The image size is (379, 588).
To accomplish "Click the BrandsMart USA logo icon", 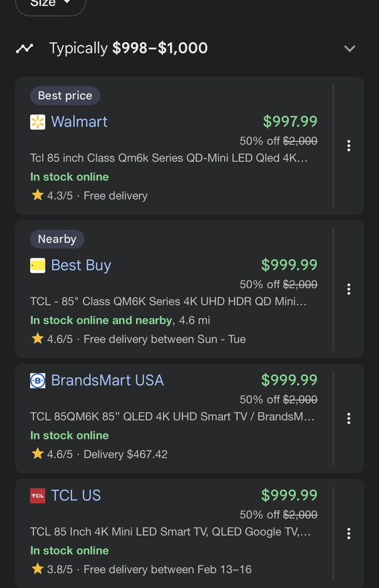I will coord(37,381).
